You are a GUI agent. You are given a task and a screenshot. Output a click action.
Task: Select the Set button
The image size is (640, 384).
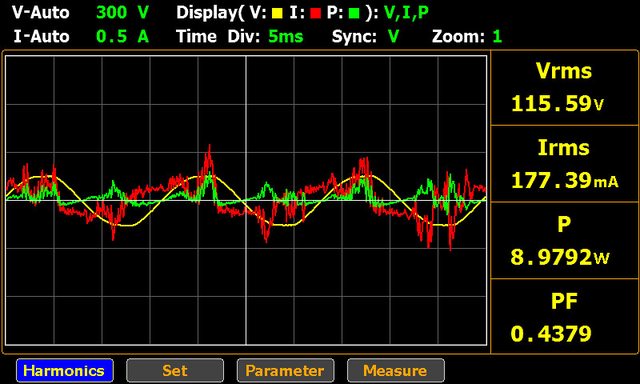175,370
